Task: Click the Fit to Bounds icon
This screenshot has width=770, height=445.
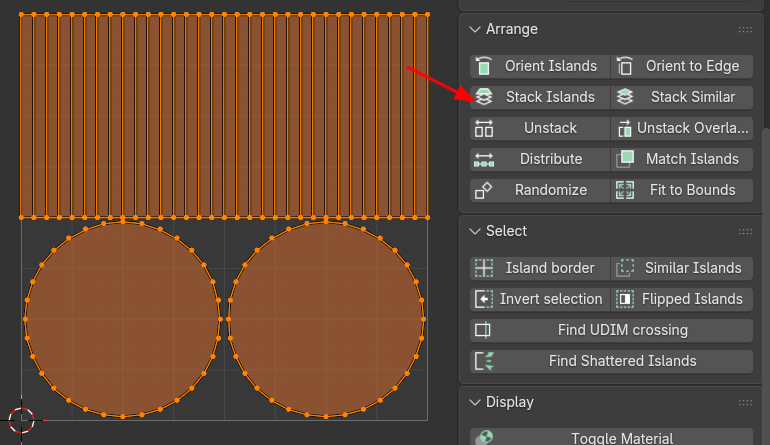Action: 625,190
